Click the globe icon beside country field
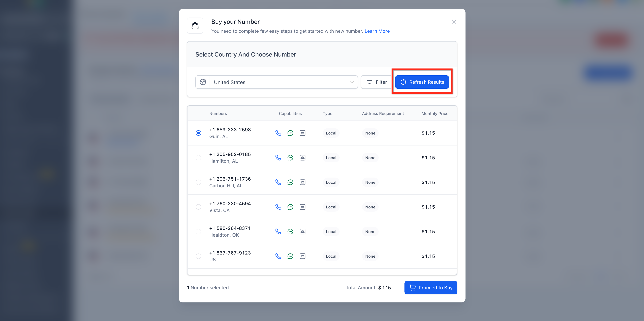This screenshot has width=644, height=321. 203,82
